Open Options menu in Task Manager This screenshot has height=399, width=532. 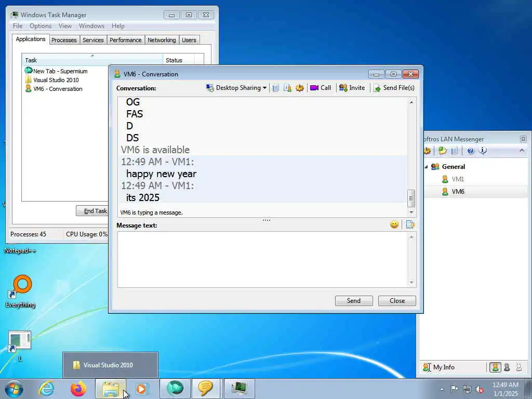pyautogui.click(x=41, y=26)
